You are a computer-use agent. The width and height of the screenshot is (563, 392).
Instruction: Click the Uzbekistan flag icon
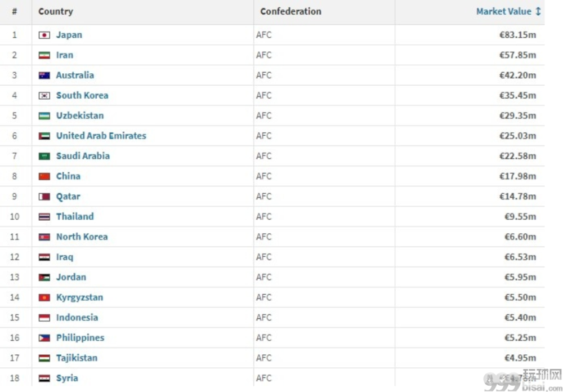click(44, 116)
